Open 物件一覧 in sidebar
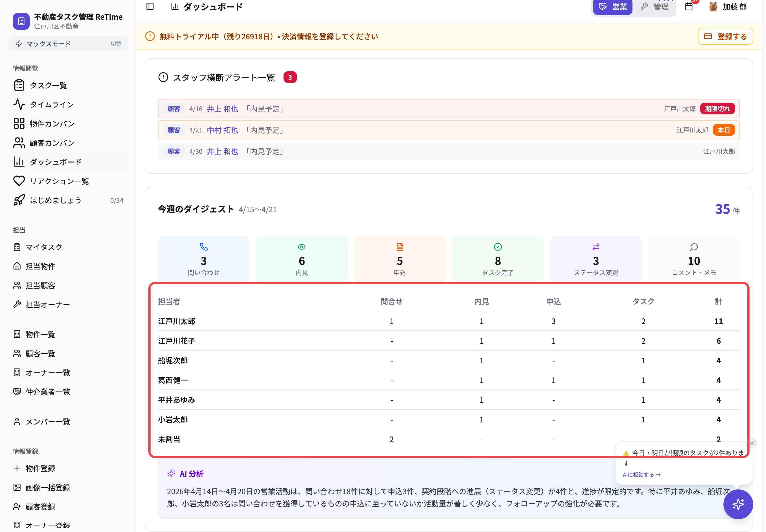The height and width of the screenshot is (532, 766). [68, 334]
